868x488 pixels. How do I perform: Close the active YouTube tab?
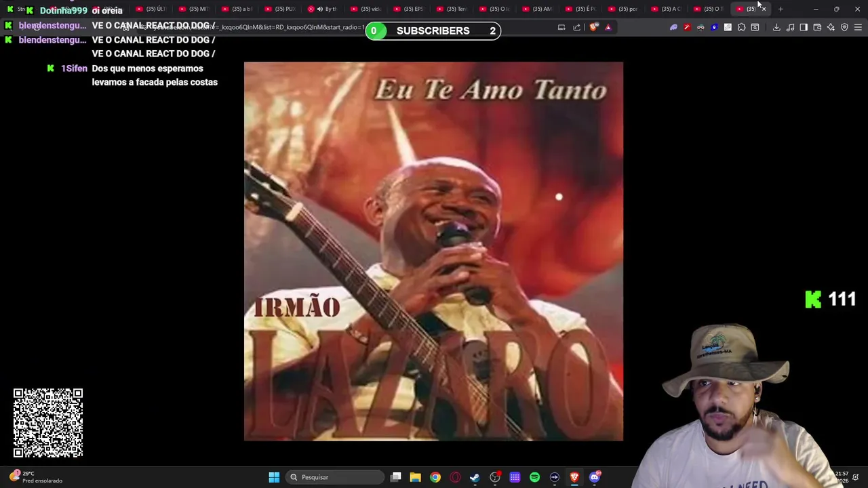[x=763, y=9]
